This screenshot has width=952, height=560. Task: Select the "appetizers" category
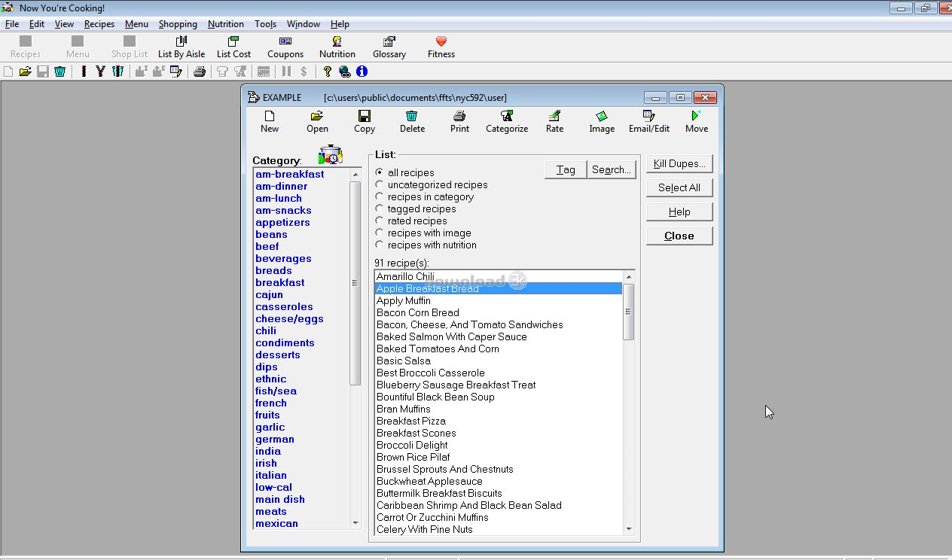pos(282,222)
